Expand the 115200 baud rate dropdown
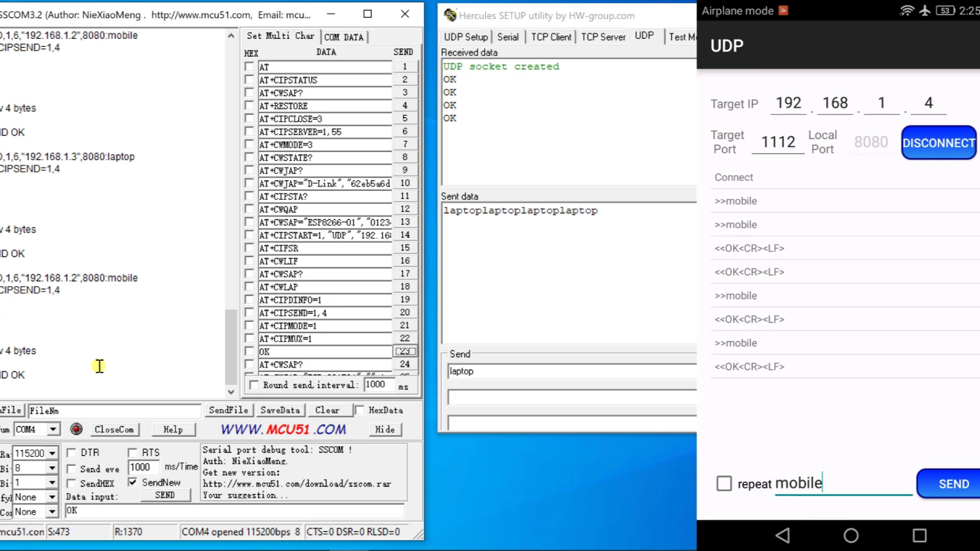 click(x=52, y=453)
